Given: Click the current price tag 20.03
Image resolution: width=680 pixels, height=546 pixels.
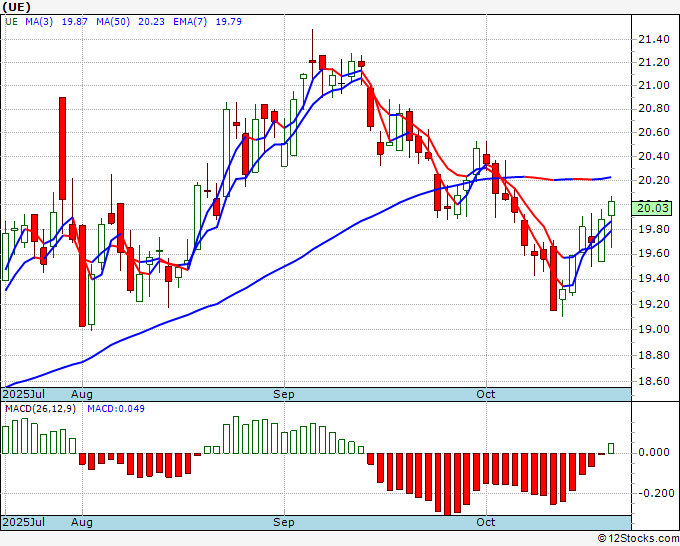Looking at the screenshot, I should point(653,208).
